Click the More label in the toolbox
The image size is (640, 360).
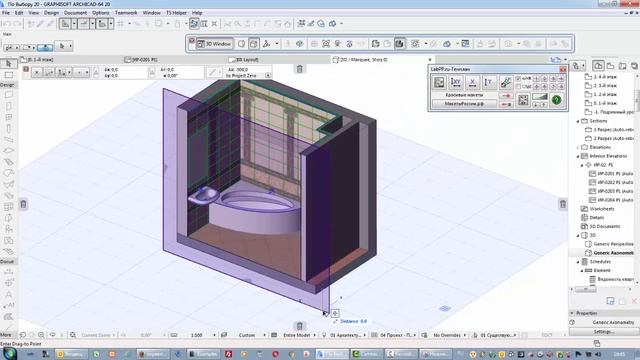6,335
